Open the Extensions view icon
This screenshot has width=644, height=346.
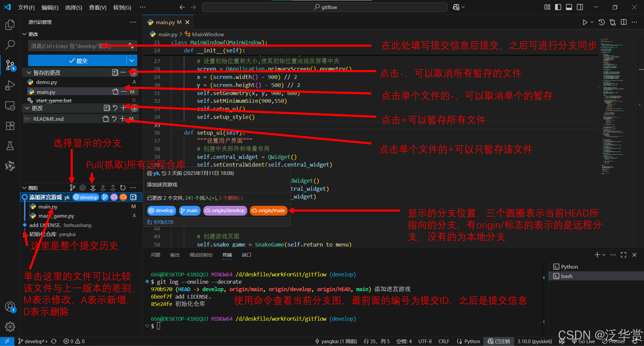(x=10, y=126)
